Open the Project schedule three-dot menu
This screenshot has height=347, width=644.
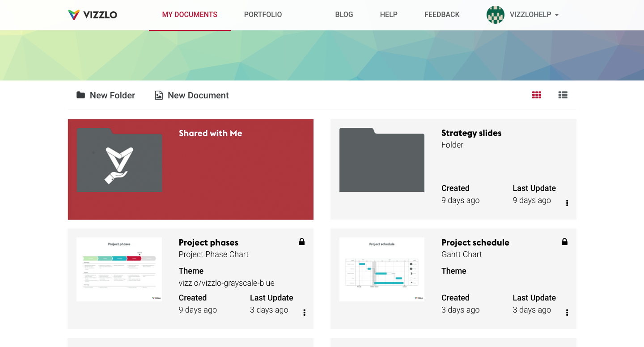click(567, 313)
